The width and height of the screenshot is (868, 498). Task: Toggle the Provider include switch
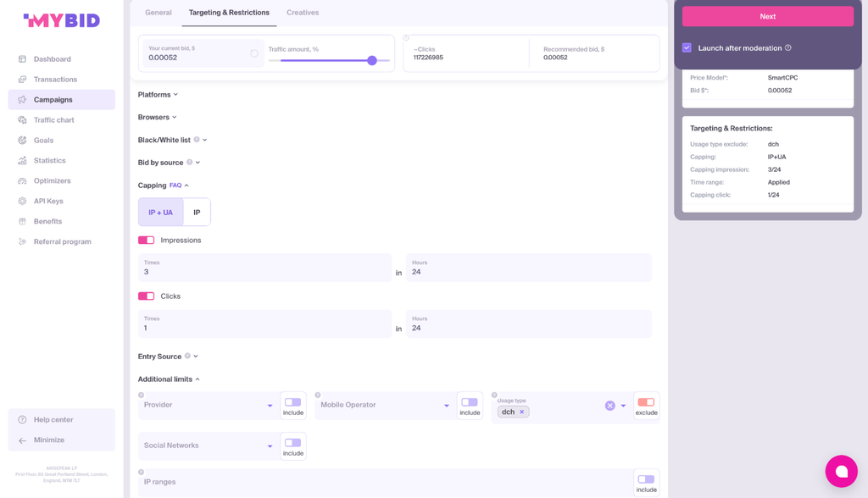(x=292, y=402)
